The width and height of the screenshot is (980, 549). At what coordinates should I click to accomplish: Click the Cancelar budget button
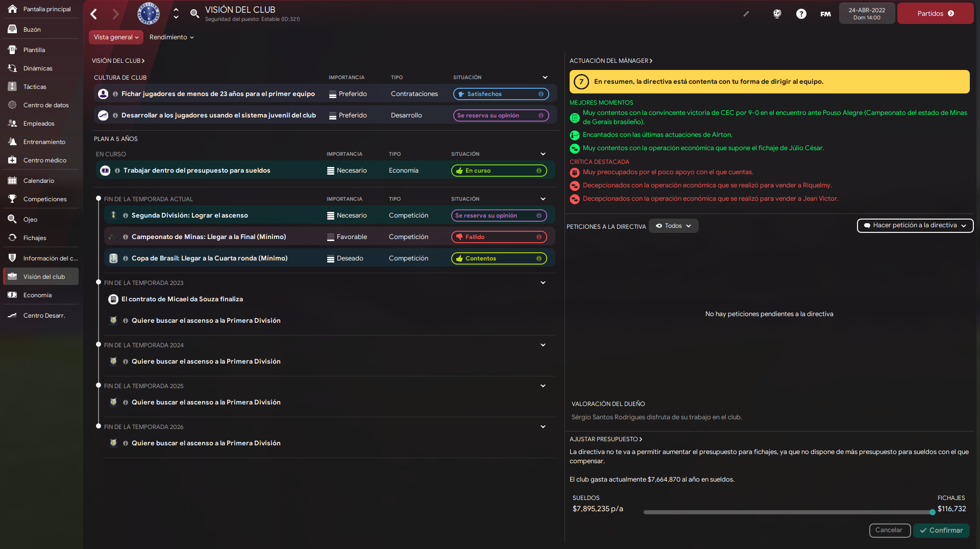pos(890,530)
